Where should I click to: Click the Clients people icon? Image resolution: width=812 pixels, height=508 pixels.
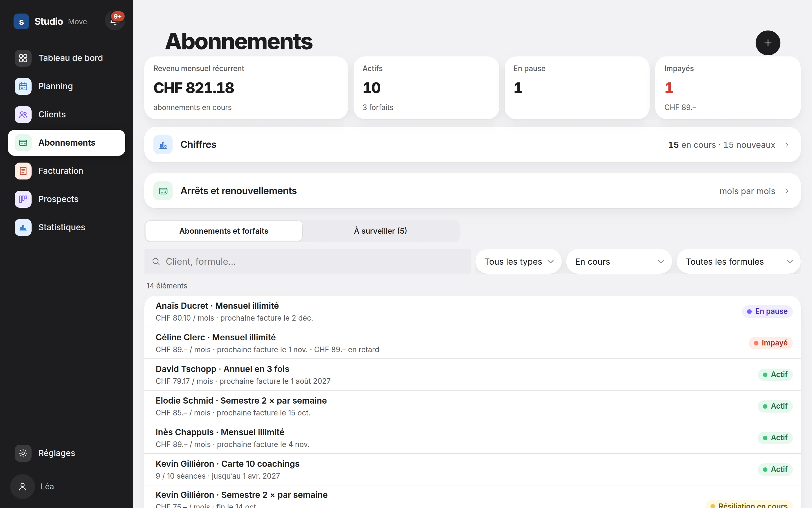[23, 115]
